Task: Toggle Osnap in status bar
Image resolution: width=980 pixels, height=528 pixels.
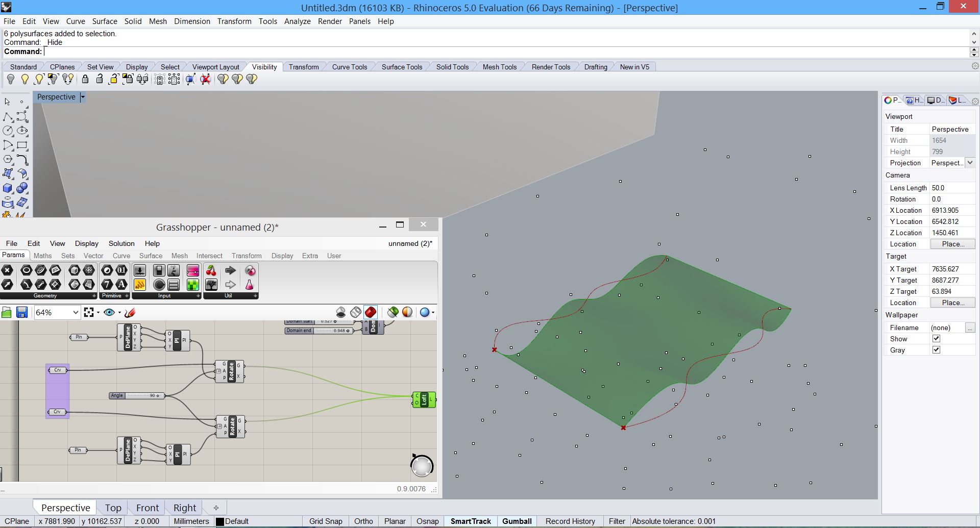Action: (x=427, y=521)
